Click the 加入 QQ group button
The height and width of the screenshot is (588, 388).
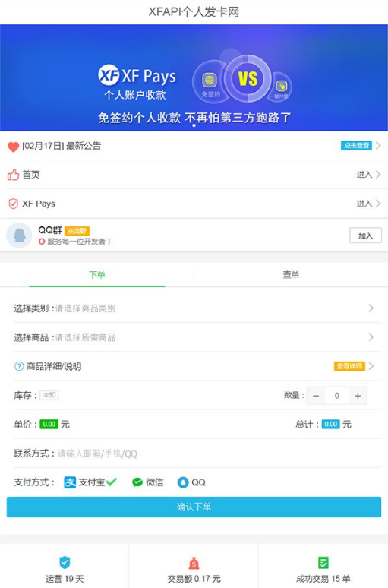365,236
